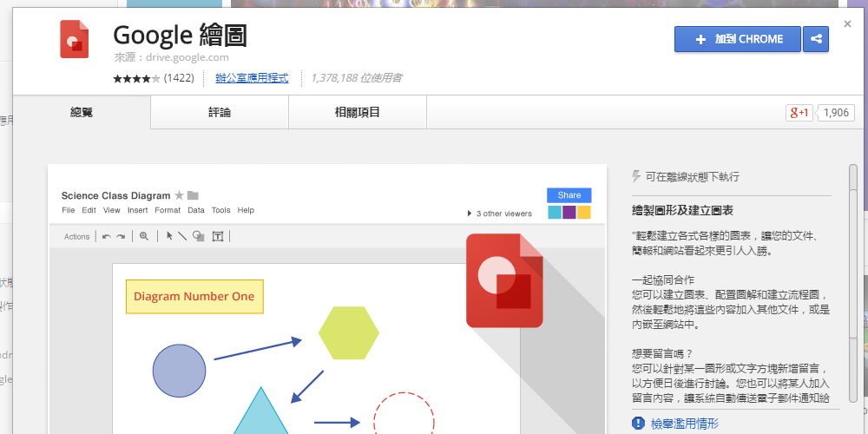The image size is (868, 434).
Task: Click the star rating icons
Action: point(137,78)
